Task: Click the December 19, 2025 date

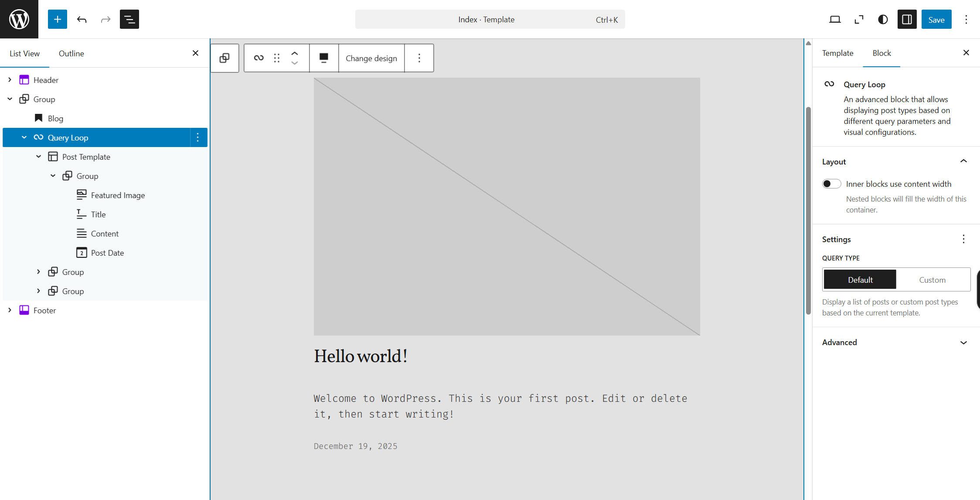Action: coord(355,446)
